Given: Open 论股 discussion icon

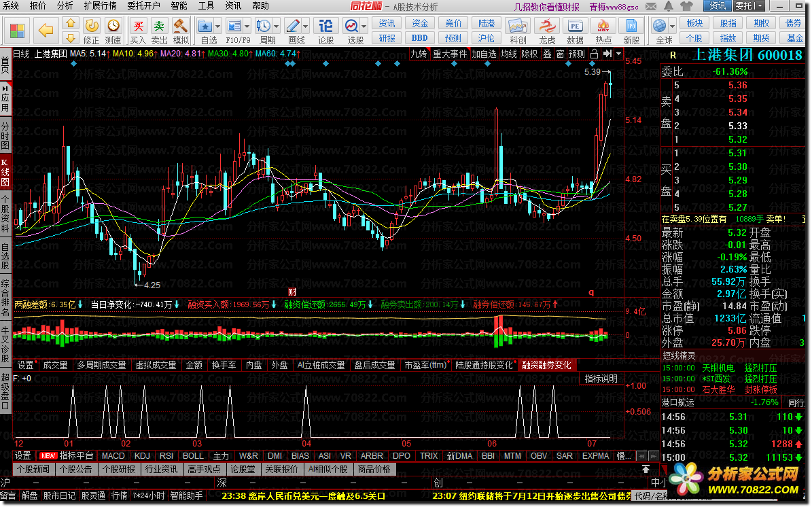Looking at the screenshot, I should coord(325,26).
